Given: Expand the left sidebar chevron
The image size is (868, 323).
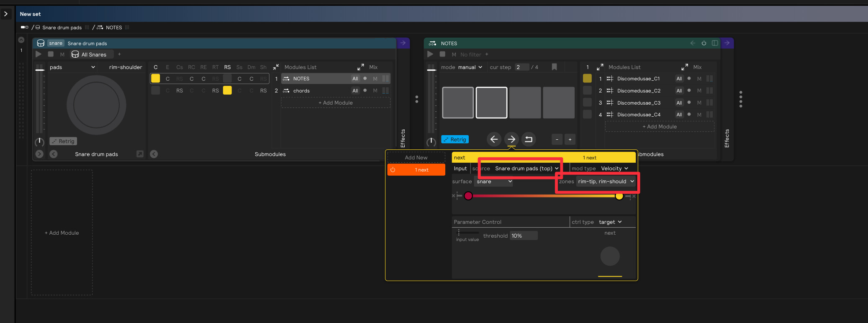Looking at the screenshot, I should (x=6, y=14).
